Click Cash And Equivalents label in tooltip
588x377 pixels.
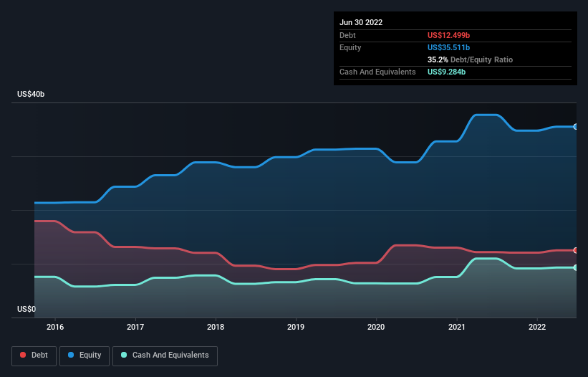click(377, 72)
